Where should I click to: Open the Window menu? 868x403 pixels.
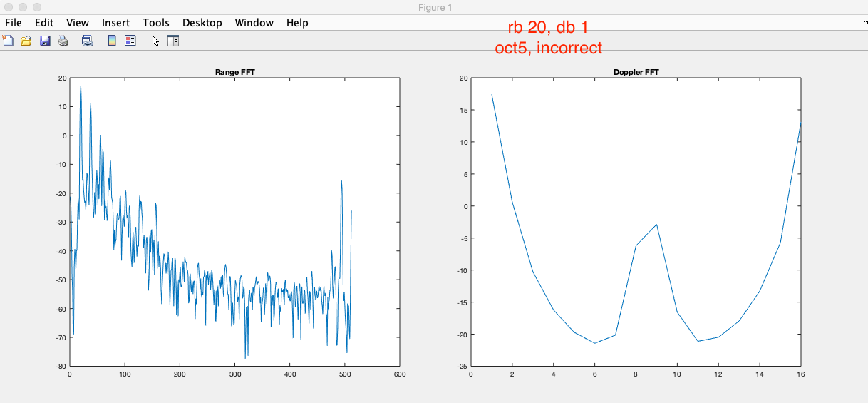254,22
